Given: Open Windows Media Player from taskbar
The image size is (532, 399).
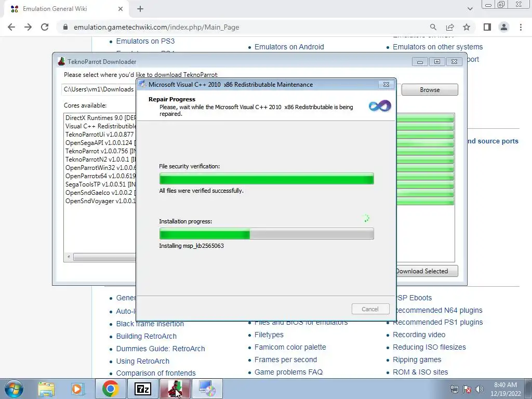Looking at the screenshot, I should point(77,389).
